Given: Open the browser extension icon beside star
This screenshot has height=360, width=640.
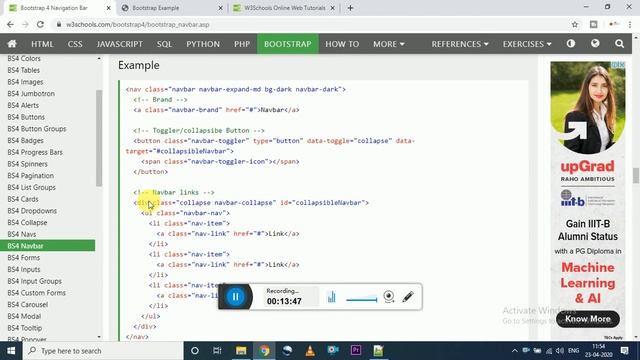Looking at the screenshot, I should point(593,24).
